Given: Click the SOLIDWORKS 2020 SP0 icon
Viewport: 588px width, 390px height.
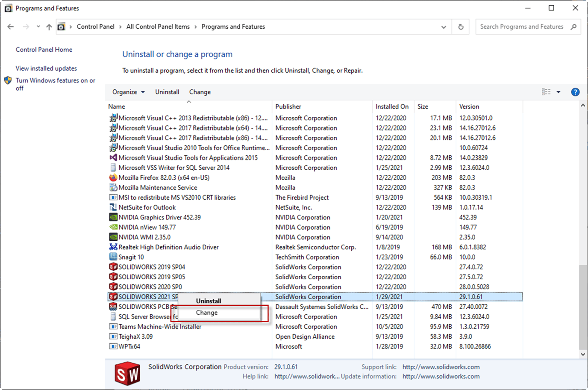Looking at the screenshot, I should pos(113,287).
